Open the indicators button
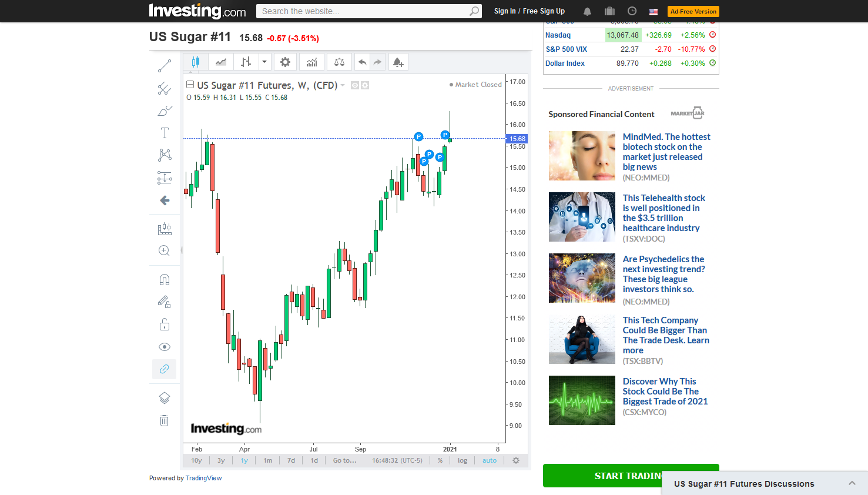This screenshot has width=868, height=495. tap(312, 62)
